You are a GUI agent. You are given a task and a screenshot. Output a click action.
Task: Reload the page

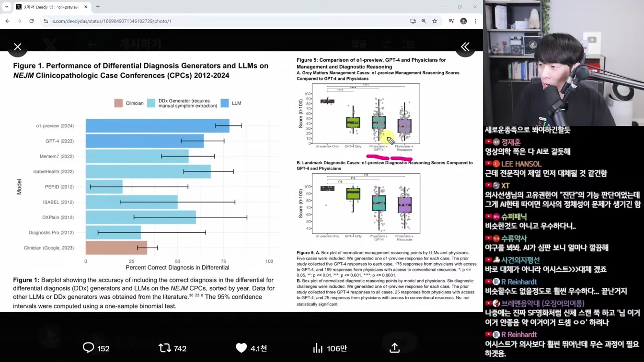coord(32,21)
